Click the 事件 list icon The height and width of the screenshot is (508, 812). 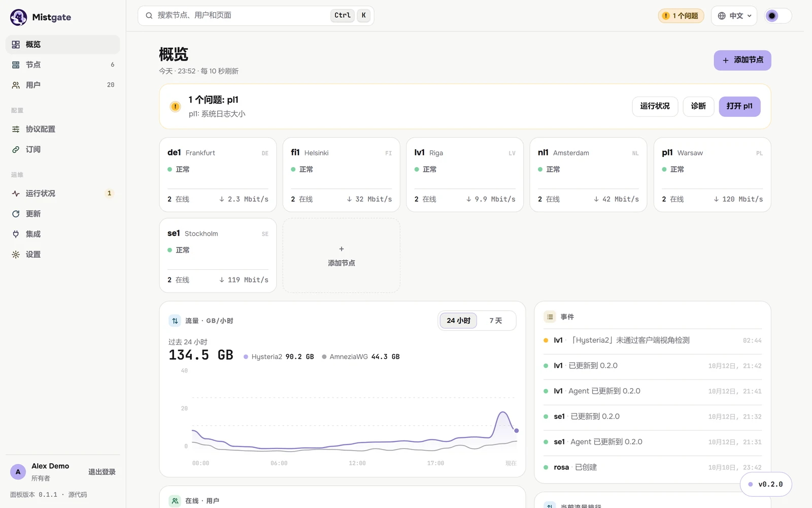tap(550, 317)
